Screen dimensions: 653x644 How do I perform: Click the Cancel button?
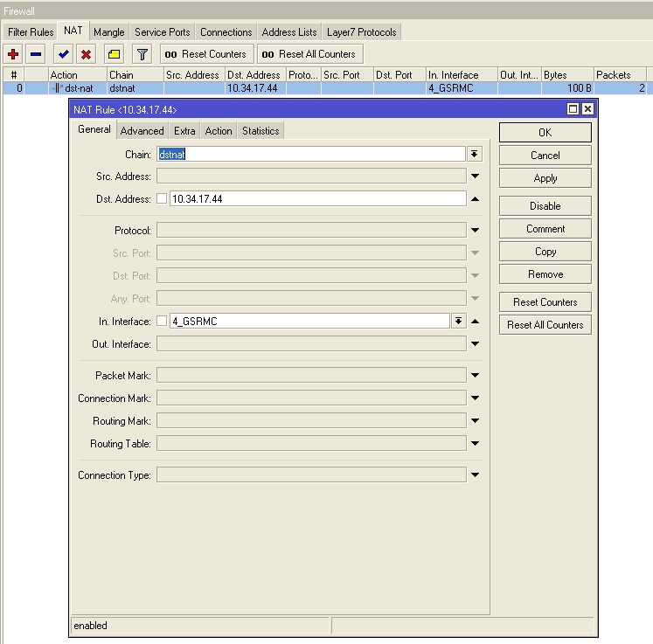tap(545, 156)
